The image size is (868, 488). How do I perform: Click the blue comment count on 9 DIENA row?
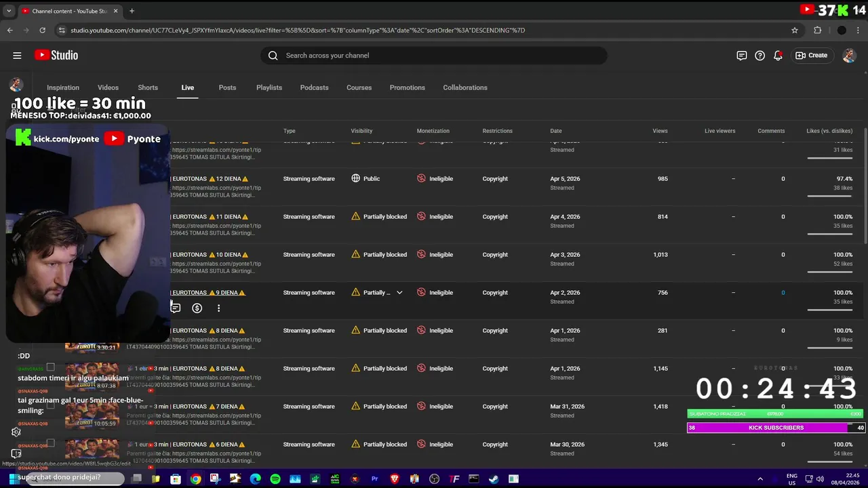tap(783, 293)
